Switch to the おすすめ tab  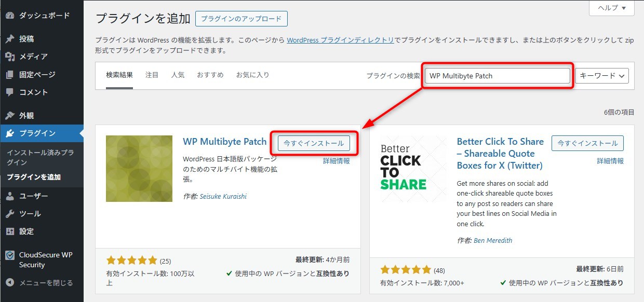click(x=210, y=75)
